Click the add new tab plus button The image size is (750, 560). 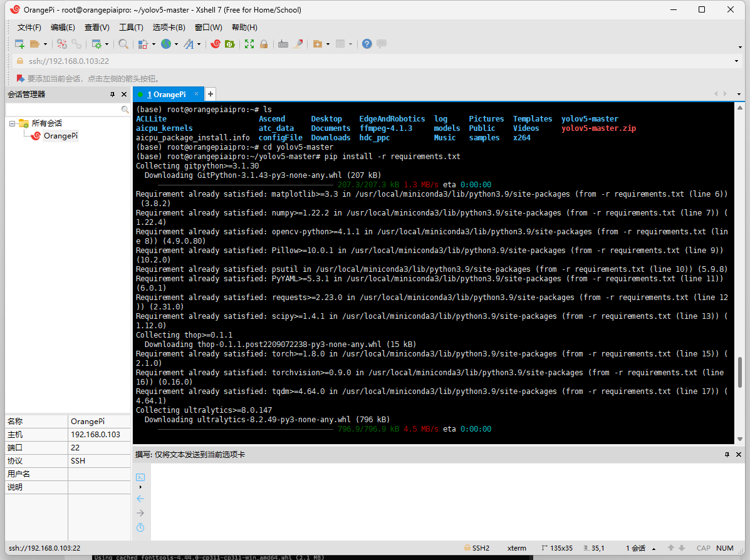211,94
